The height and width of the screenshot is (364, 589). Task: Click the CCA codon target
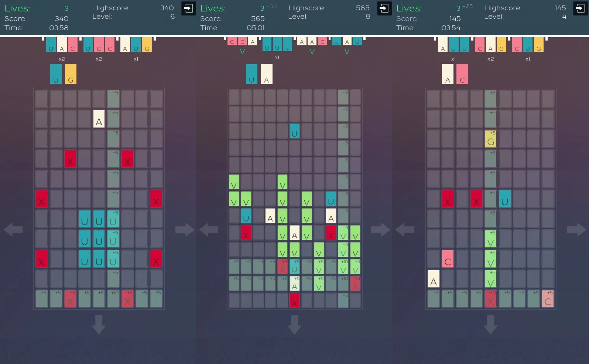click(x=242, y=41)
